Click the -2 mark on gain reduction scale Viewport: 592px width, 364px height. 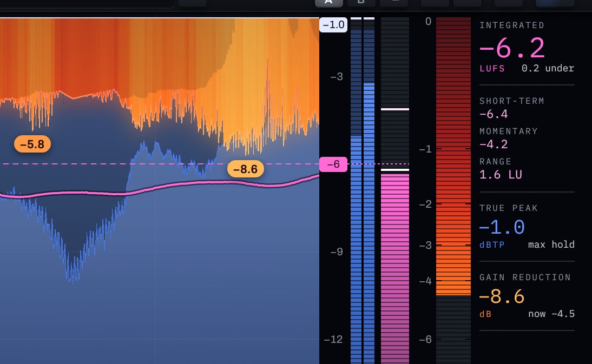(425, 204)
